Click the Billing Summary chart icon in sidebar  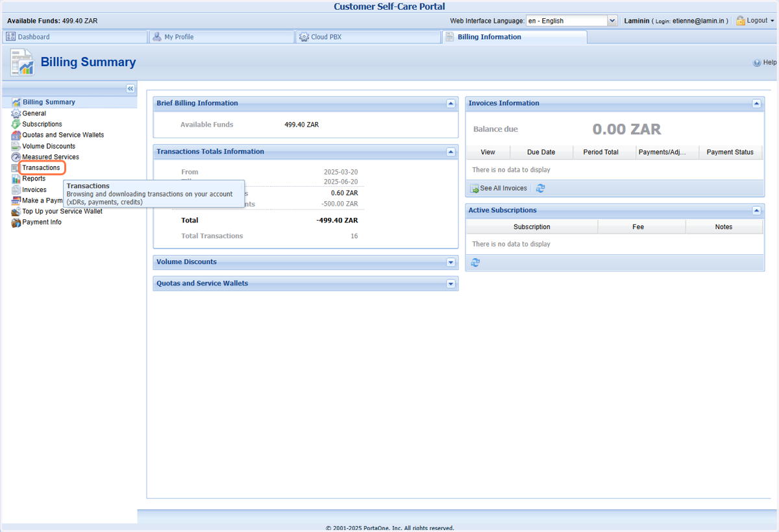[16, 103]
